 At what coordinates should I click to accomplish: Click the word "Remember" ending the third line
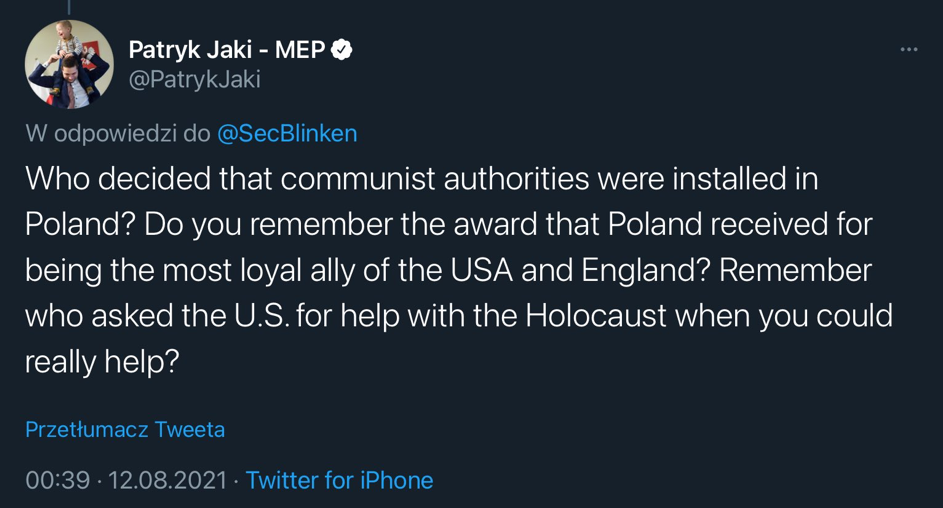tap(795, 270)
